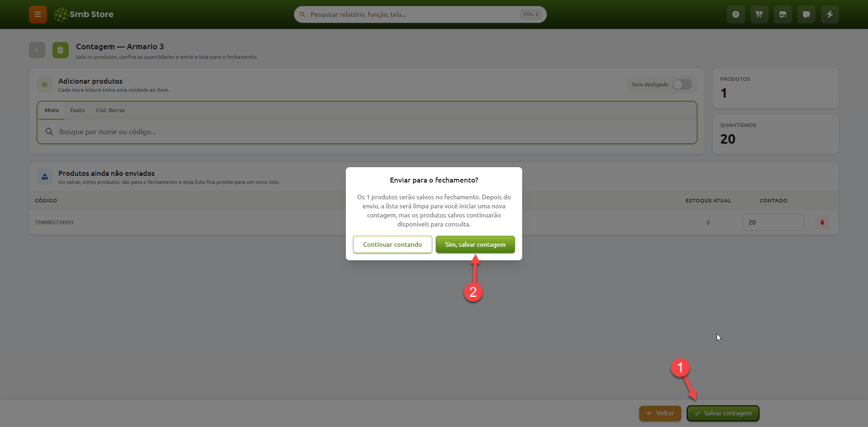Click the green clipboard Contagem icon
Image resolution: width=868 pixels, height=427 pixels.
click(61, 50)
